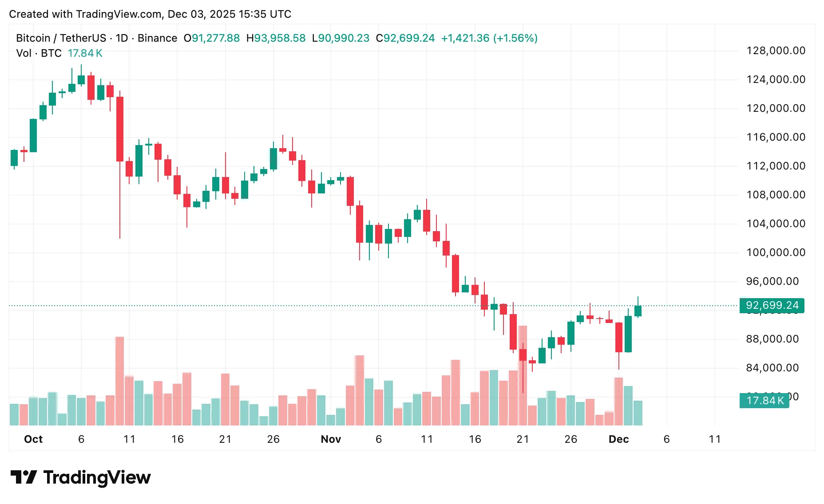Screen dimensions: 824x504
Task: Click the TradingView wordmark text
Action: (97, 477)
